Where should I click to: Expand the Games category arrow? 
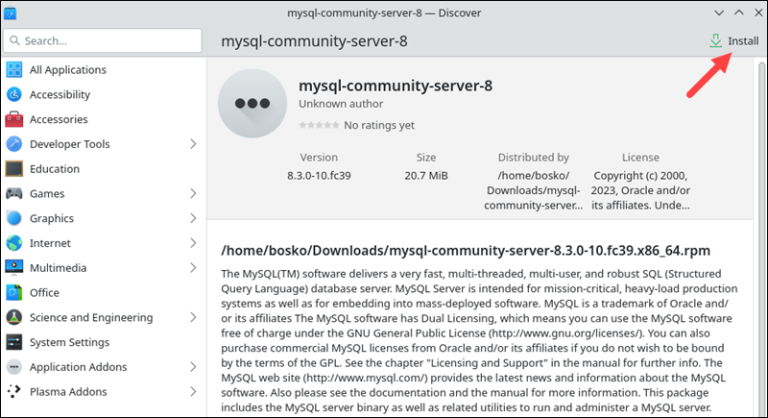(x=193, y=194)
